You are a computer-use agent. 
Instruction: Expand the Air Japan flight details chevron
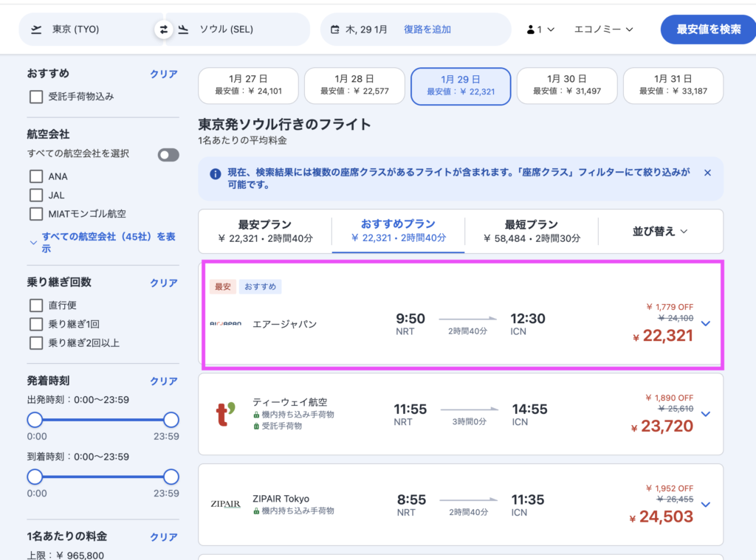[x=706, y=323]
